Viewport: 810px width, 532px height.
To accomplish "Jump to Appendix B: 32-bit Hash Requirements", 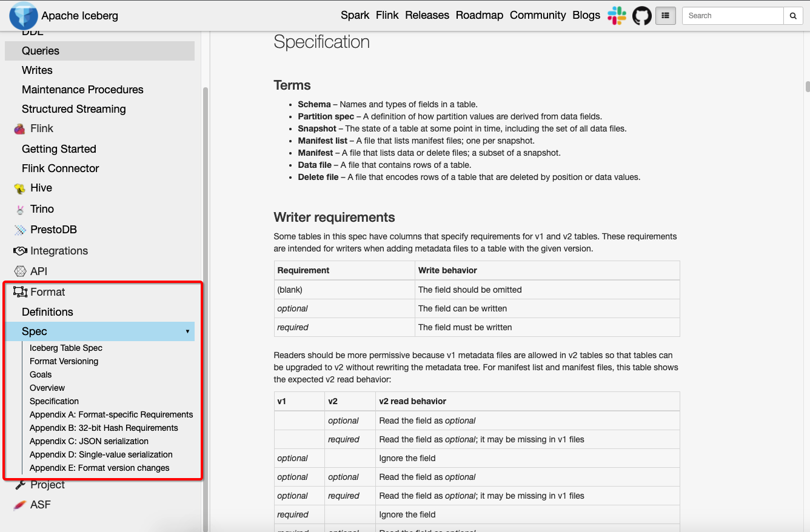I will click(104, 428).
